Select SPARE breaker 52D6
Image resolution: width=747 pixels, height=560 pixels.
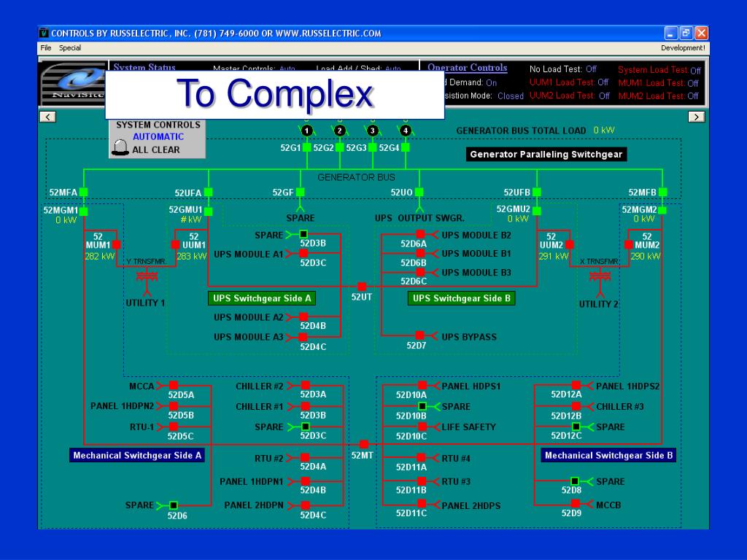(174, 505)
